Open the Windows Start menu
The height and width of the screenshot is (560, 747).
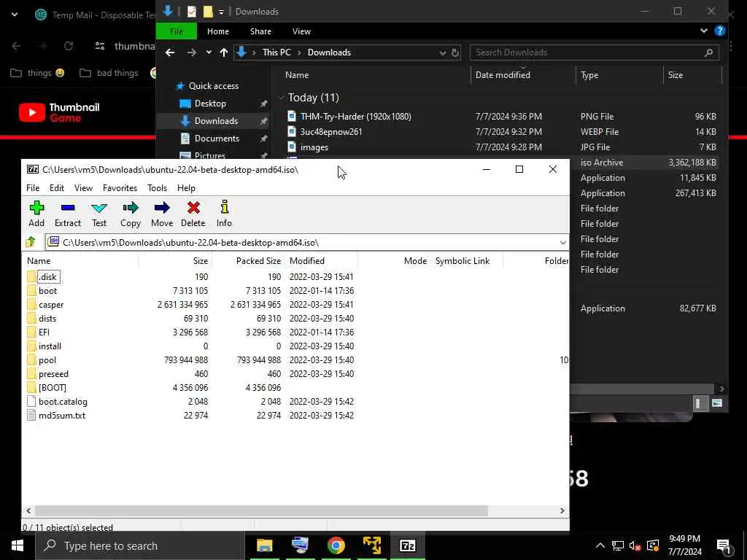tap(18, 545)
